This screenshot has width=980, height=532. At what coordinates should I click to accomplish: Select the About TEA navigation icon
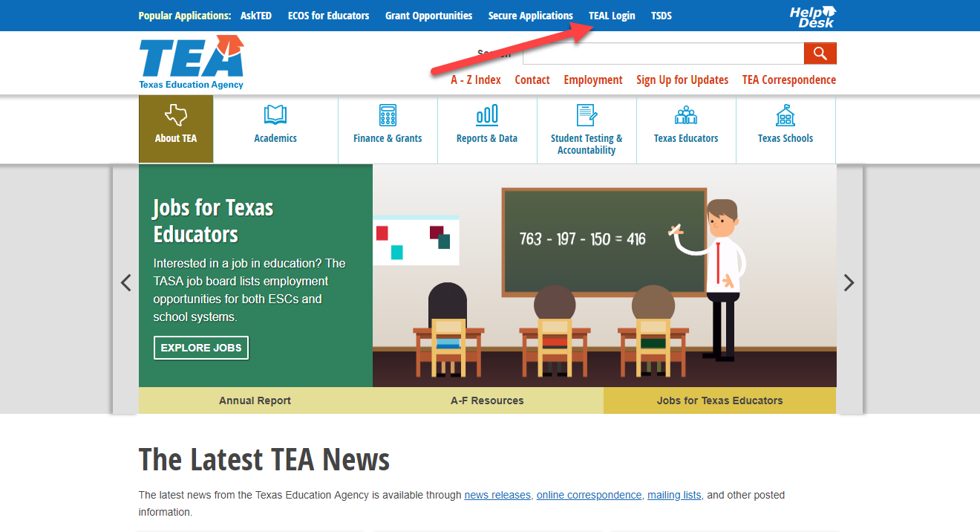(x=175, y=116)
